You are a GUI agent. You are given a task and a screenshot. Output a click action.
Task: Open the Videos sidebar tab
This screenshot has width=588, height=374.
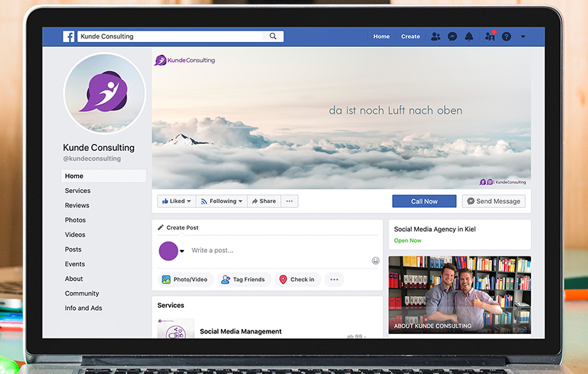(x=75, y=234)
